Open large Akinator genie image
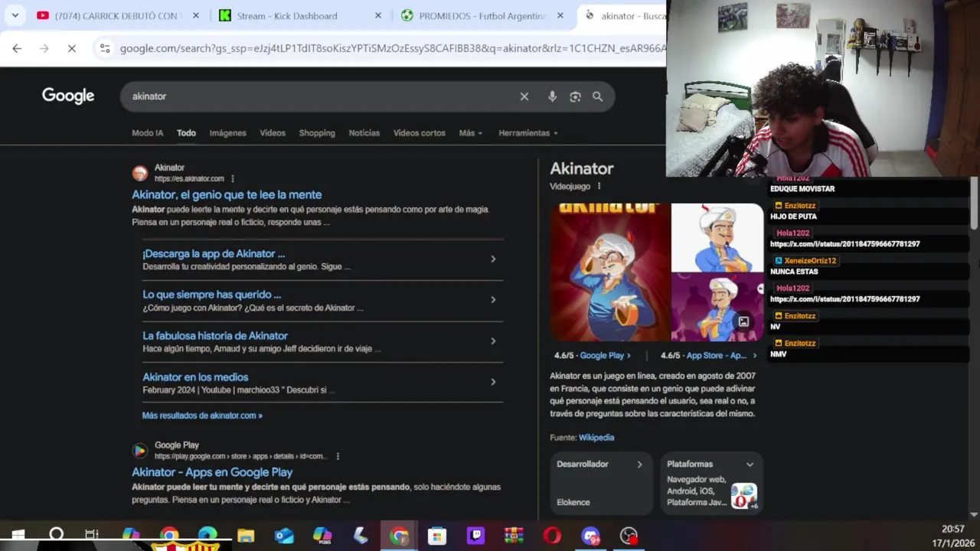Screen dimensions: 980x551 [x=609, y=272]
